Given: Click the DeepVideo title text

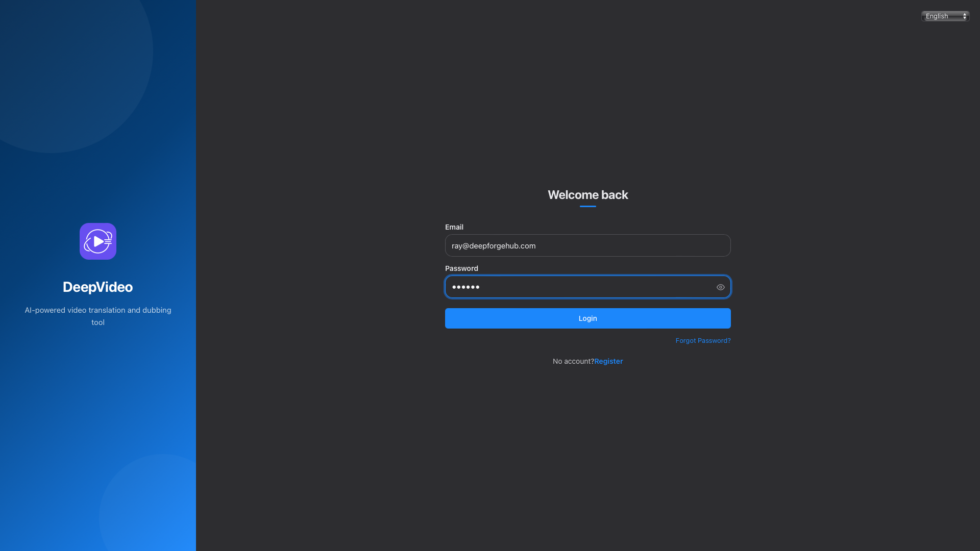Looking at the screenshot, I should click(x=98, y=287).
